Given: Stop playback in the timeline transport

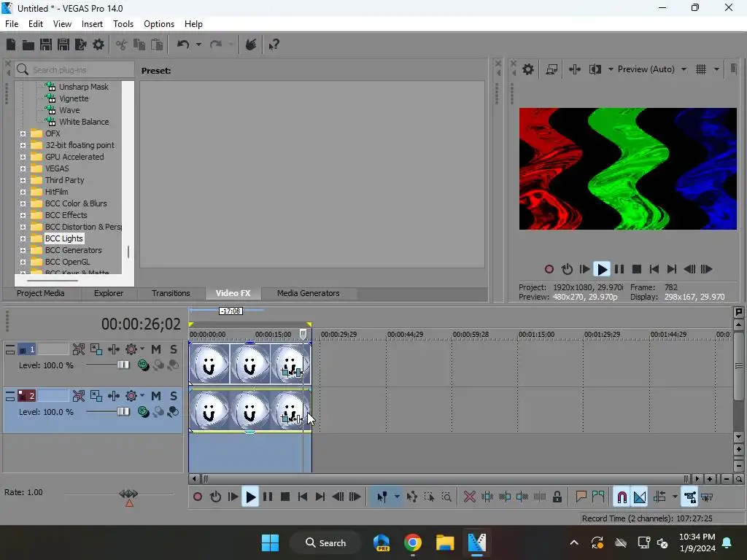Looking at the screenshot, I should tap(285, 497).
